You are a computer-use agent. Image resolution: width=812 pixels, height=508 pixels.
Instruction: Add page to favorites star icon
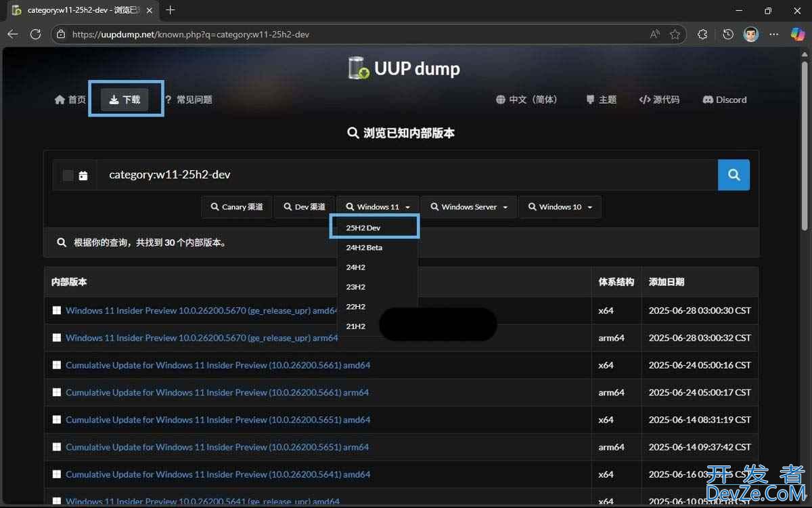click(x=675, y=34)
